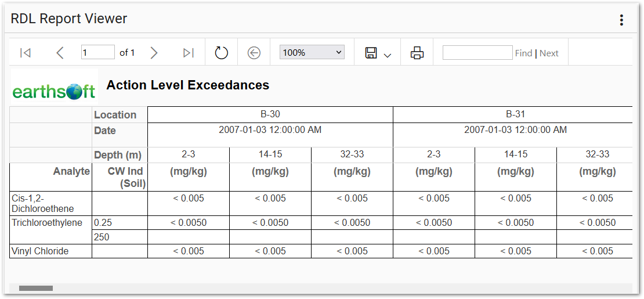Click the Vinyl Chloride analyte cell
644x299 pixels.
coord(40,251)
